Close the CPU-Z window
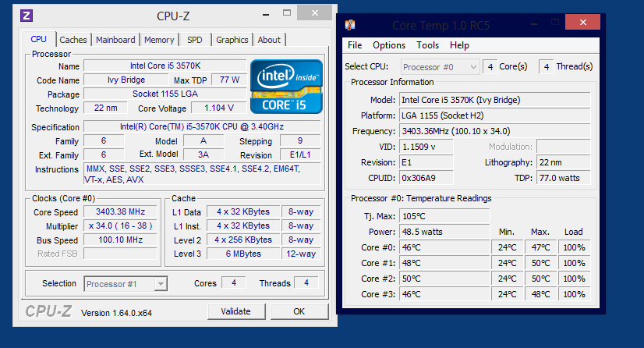The height and width of the screenshot is (348, 644). (x=314, y=13)
